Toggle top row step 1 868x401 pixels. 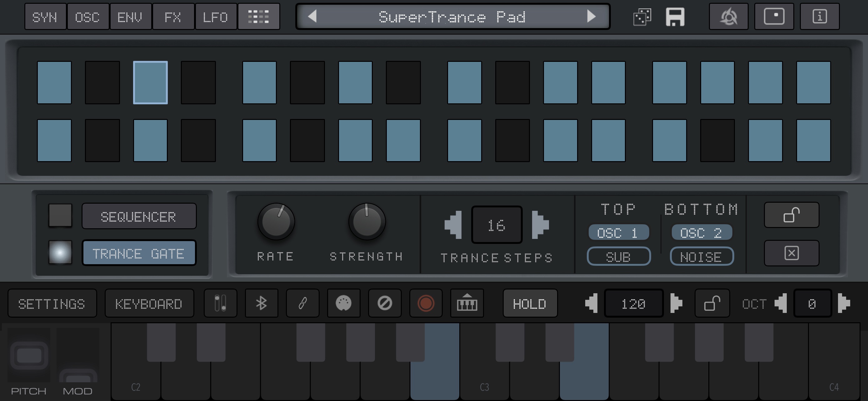point(54,82)
